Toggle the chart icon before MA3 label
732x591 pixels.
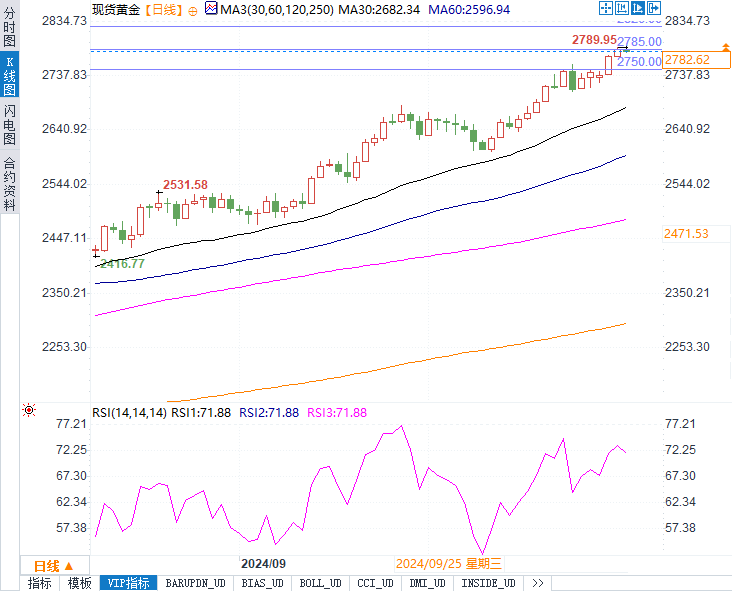210,9
